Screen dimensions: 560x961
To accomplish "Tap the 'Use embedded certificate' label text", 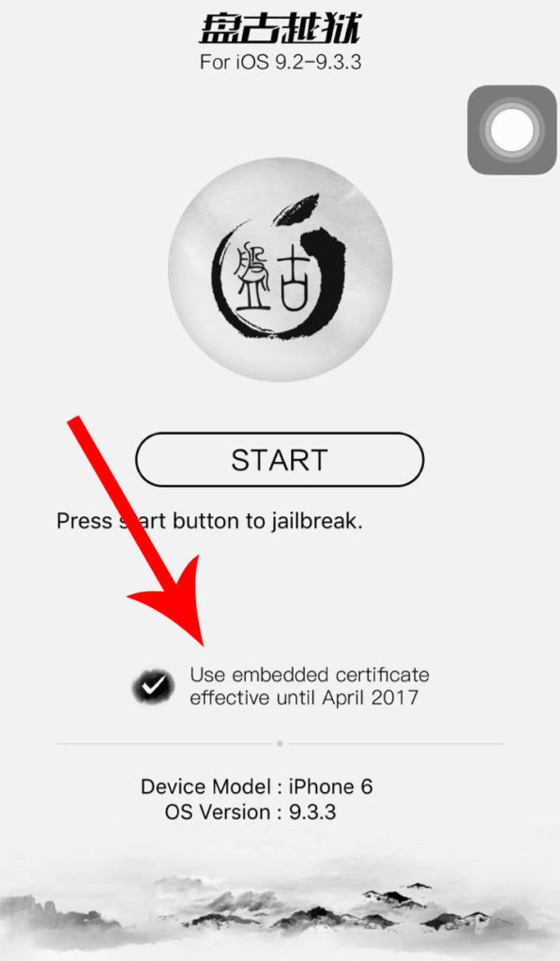I will (x=310, y=674).
